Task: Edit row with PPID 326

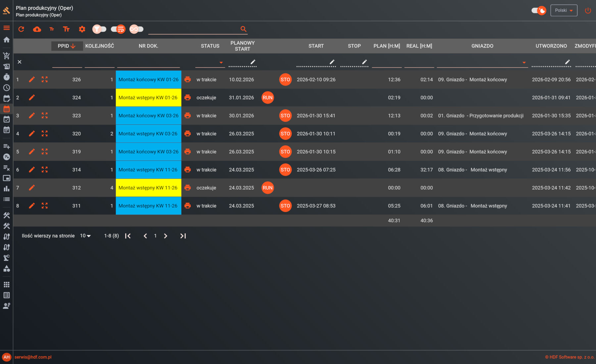Action: pyautogui.click(x=32, y=79)
